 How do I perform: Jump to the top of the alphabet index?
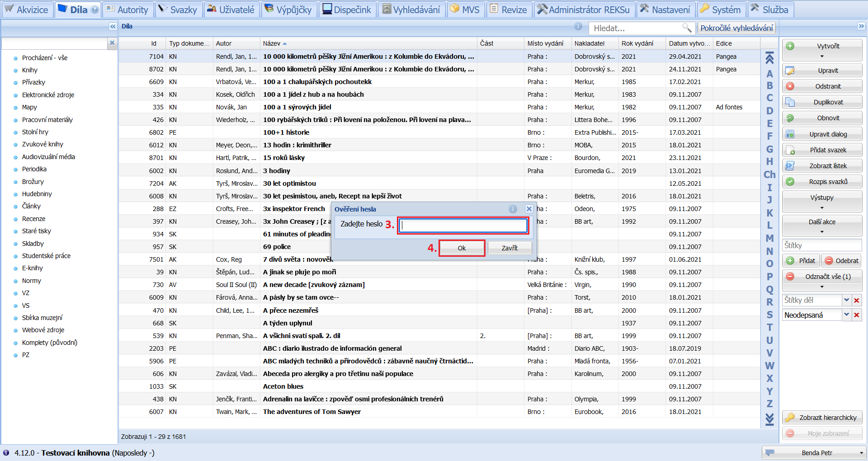[769, 58]
